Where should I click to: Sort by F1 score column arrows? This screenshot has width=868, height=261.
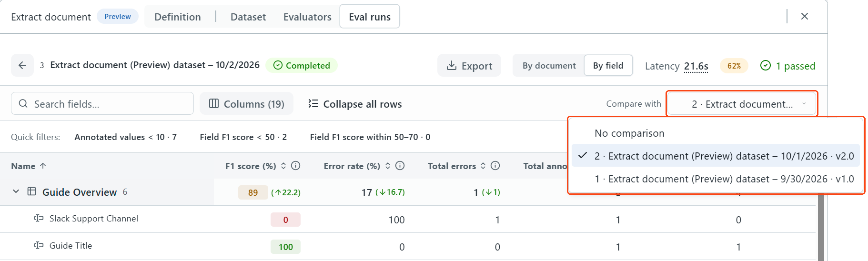(283, 166)
